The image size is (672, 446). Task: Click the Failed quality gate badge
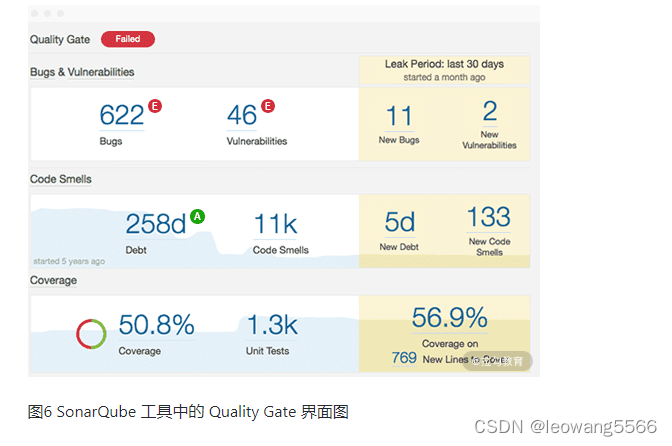coord(128,39)
